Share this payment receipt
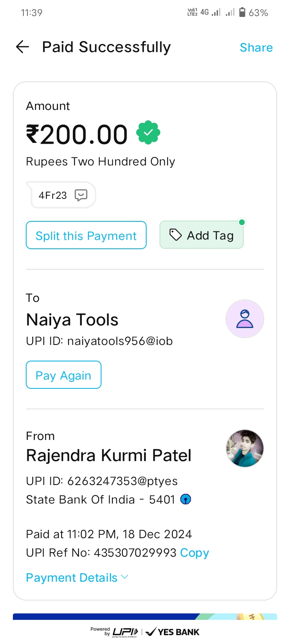This screenshot has width=290, height=644. [256, 47]
